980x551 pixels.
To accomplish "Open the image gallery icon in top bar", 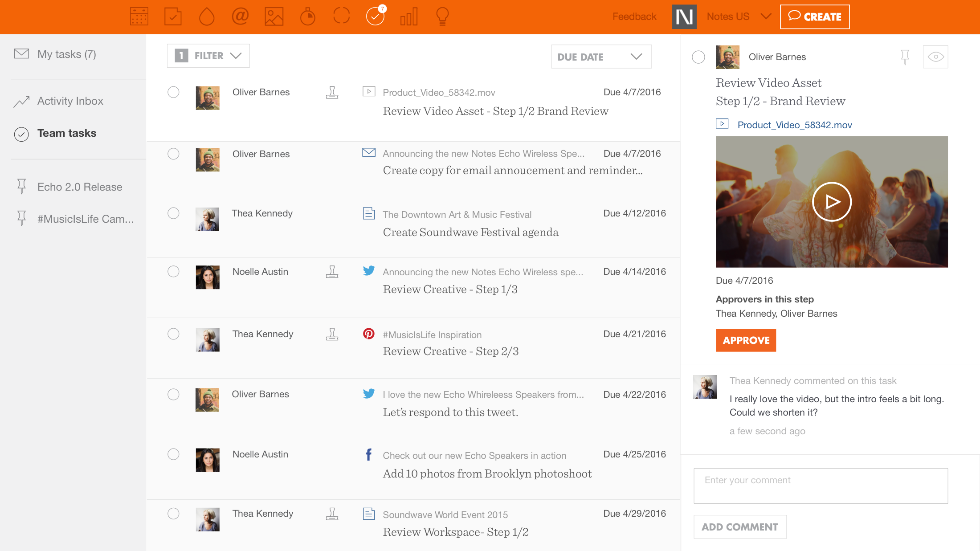I will 274,16.
